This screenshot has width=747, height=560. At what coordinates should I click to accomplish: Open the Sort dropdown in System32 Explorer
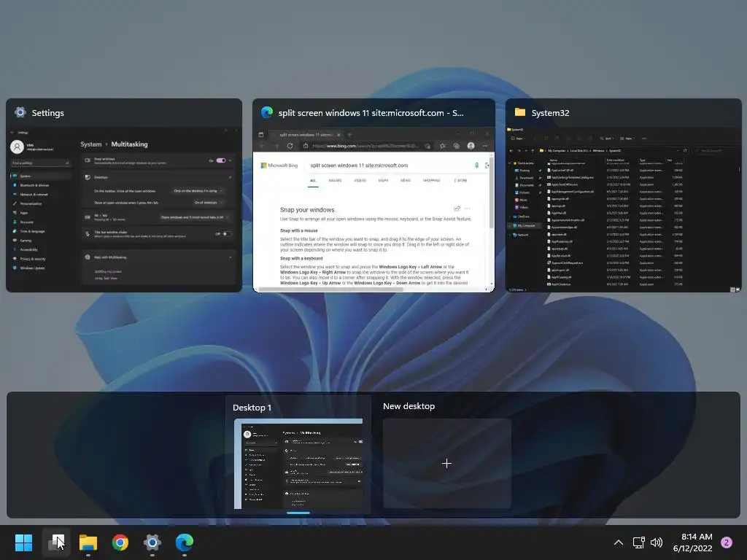606,139
